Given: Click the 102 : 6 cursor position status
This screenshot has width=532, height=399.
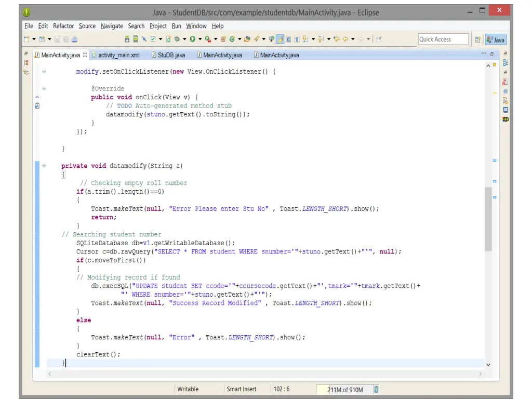Looking at the screenshot, I should tap(282, 389).
